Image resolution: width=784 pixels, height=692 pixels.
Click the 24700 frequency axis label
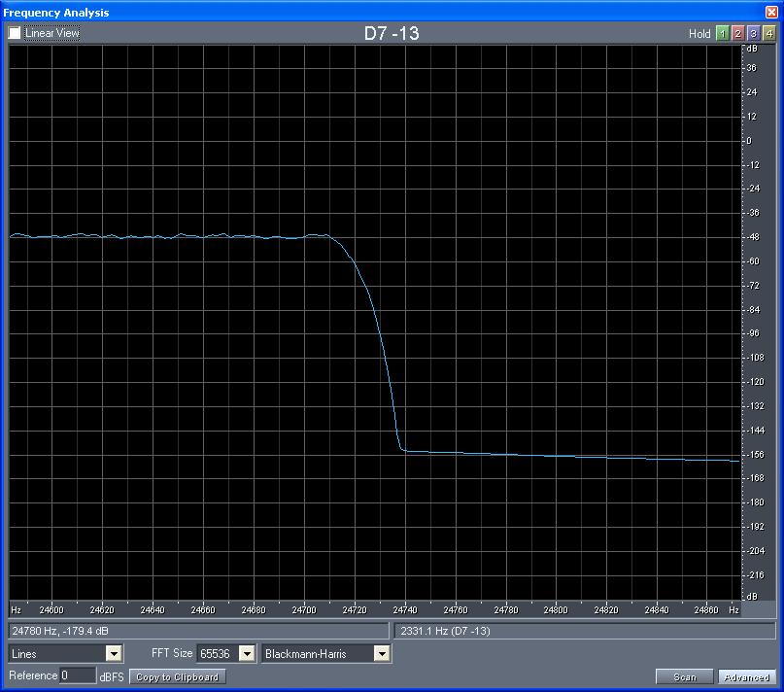(304, 610)
